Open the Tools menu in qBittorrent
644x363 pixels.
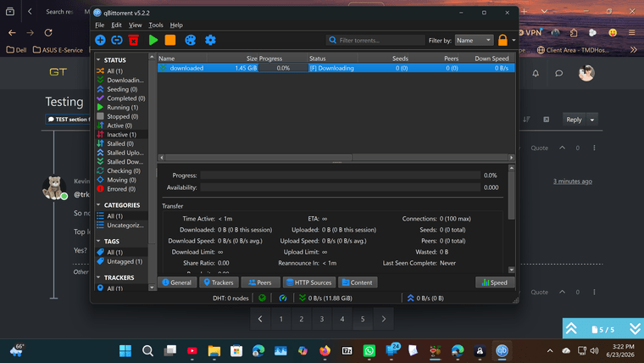click(156, 25)
